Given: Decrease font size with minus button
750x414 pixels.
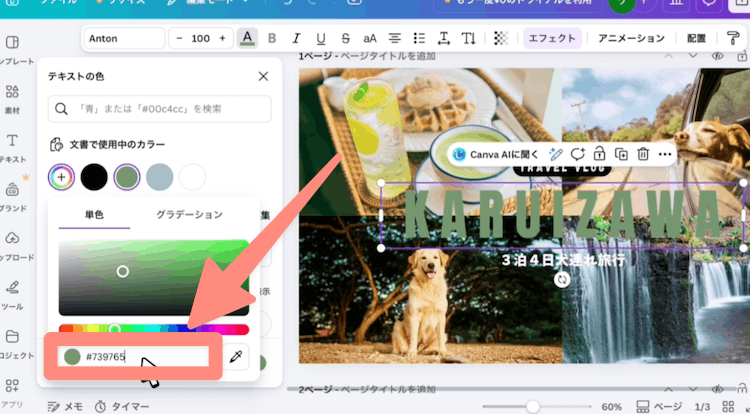Looking at the screenshot, I should click(x=179, y=38).
